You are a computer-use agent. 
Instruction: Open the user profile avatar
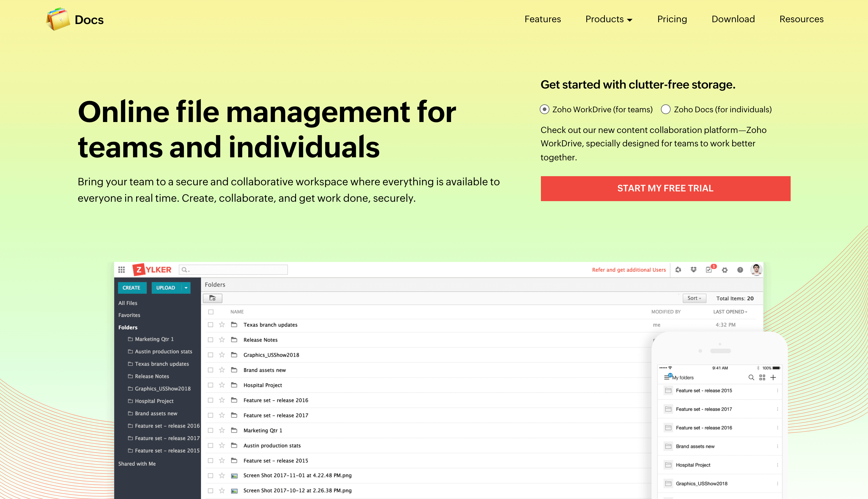click(756, 270)
